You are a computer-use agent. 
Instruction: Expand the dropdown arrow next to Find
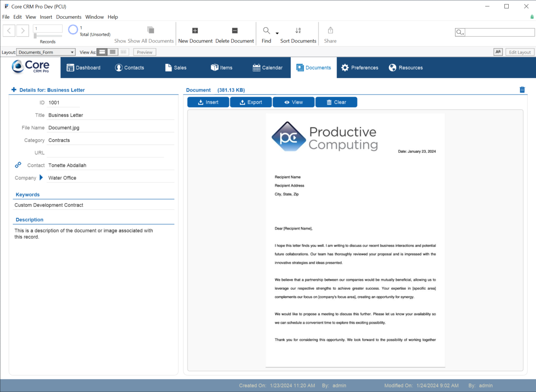coord(276,33)
